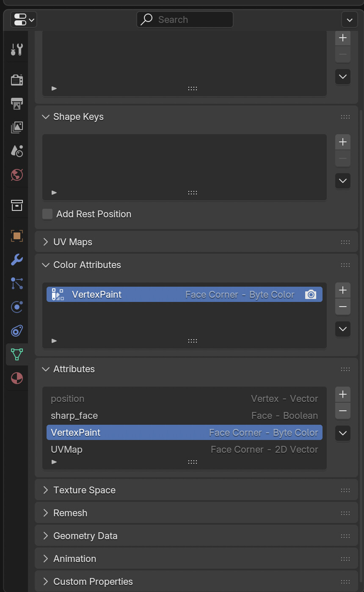364x592 pixels.
Task: Select the Object properties tab
Action: coord(17,236)
